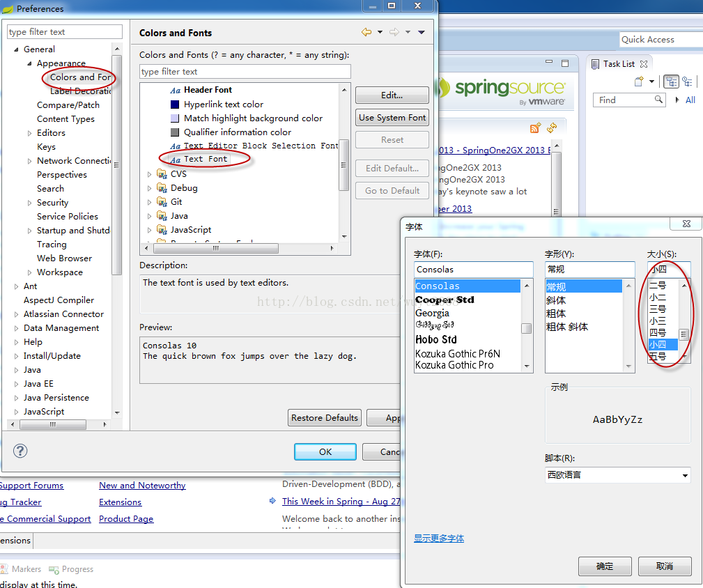The image size is (703, 588).
Task: Click the Hyperlink text color swatch
Action: [175, 105]
